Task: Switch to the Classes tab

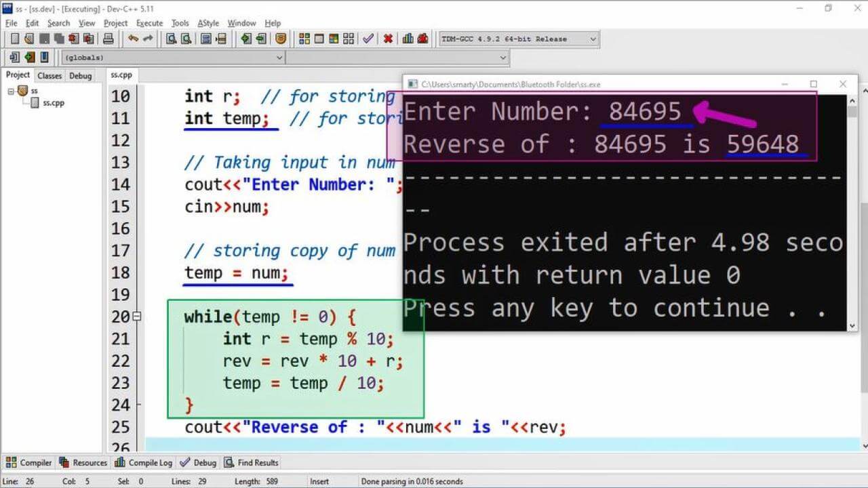Action: [x=49, y=75]
